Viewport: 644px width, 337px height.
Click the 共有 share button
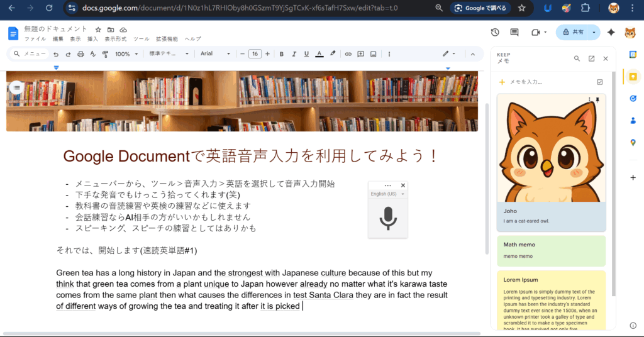pos(572,33)
